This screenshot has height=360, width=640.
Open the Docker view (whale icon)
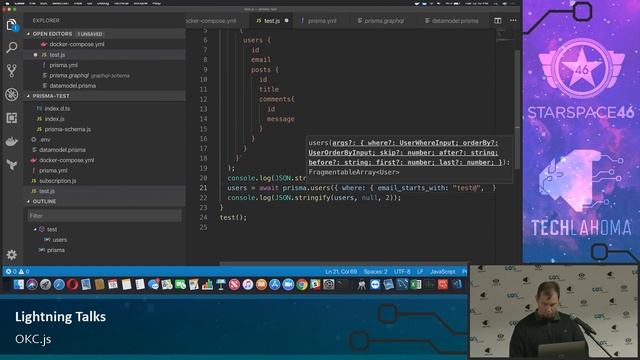[x=12, y=141]
